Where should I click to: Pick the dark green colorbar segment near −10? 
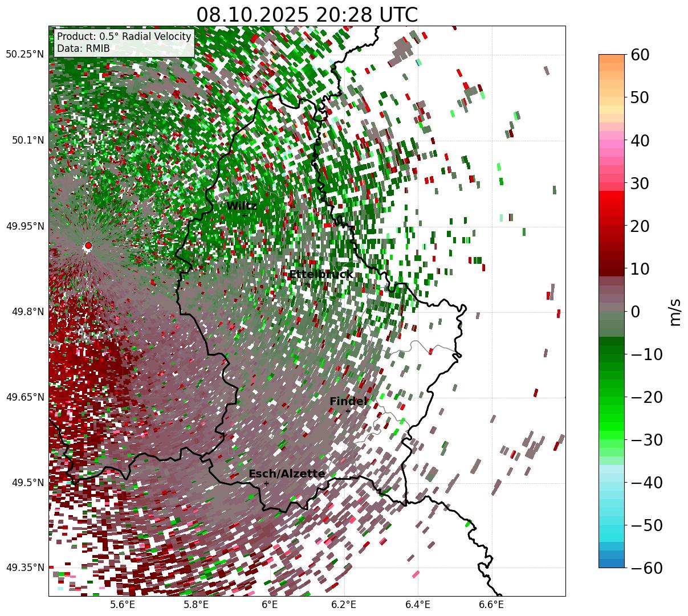click(x=612, y=350)
